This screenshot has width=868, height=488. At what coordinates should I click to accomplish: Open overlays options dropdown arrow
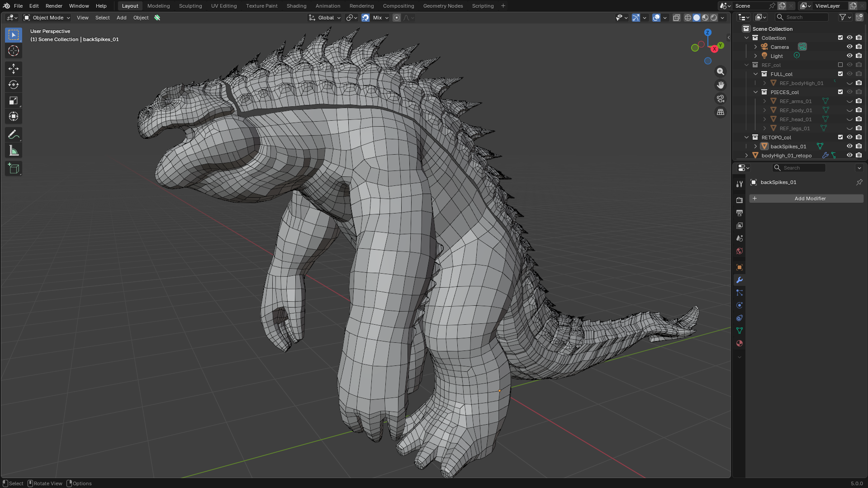click(x=665, y=18)
